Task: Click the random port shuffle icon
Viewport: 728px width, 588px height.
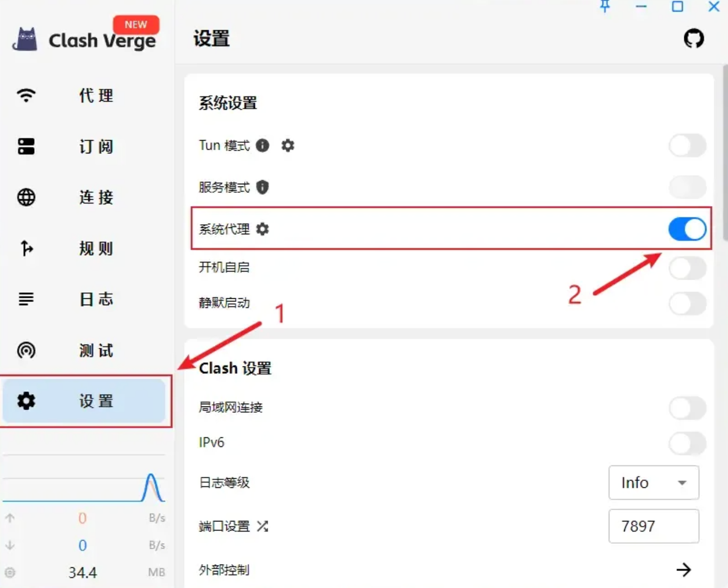Action: pos(262,526)
